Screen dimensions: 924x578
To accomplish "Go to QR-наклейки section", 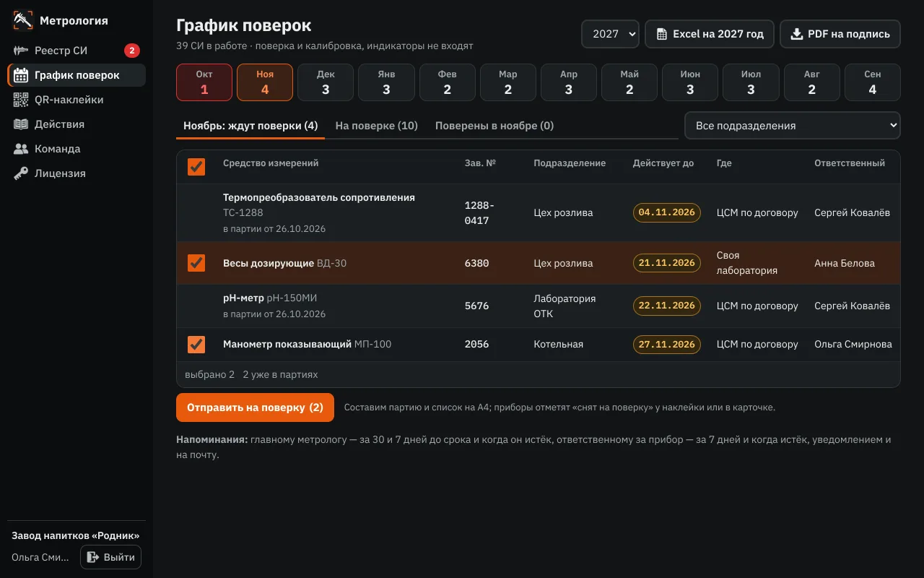I will pyautogui.click(x=77, y=100).
